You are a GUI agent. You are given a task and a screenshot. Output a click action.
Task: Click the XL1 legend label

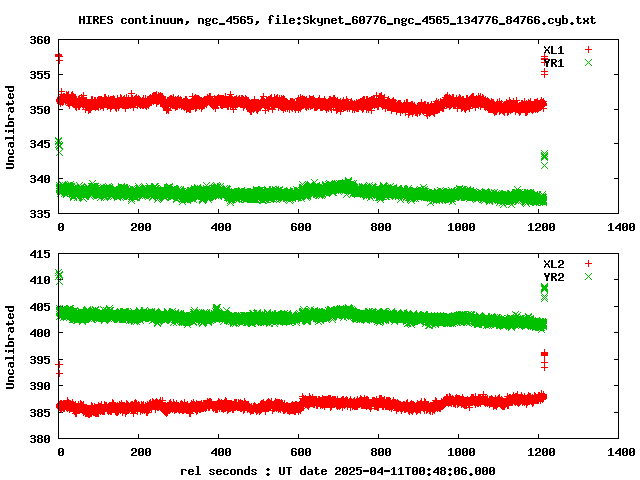554,50
